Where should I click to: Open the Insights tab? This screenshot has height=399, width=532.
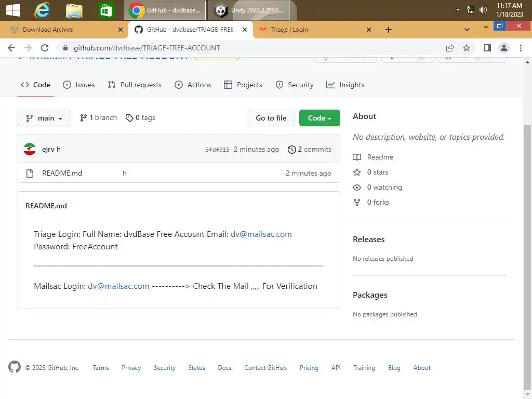click(345, 85)
